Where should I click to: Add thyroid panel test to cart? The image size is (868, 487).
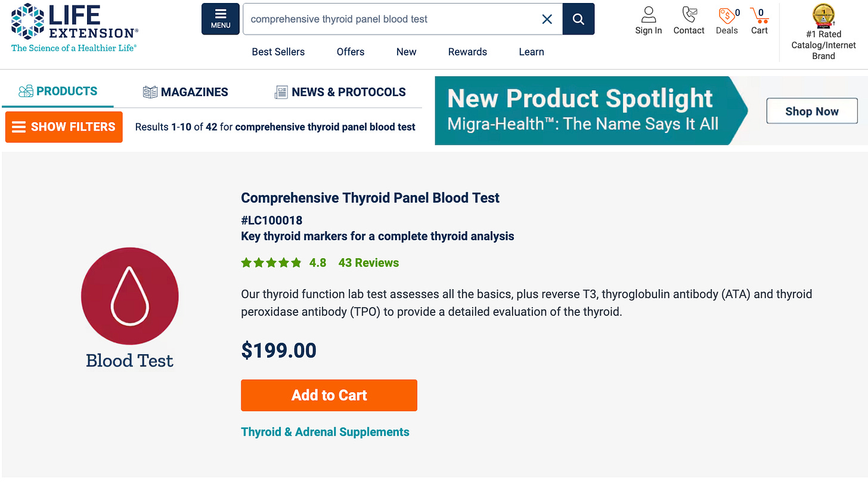[328, 395]
